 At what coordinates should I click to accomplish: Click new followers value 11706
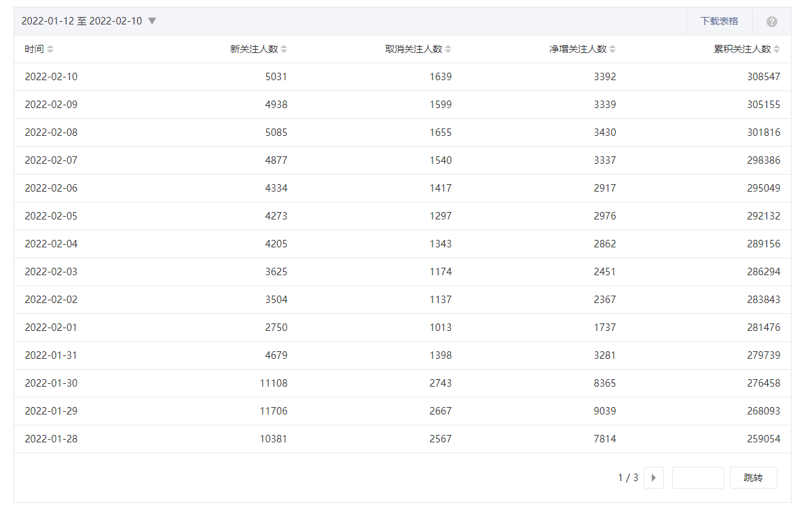(x=274, y=411)
